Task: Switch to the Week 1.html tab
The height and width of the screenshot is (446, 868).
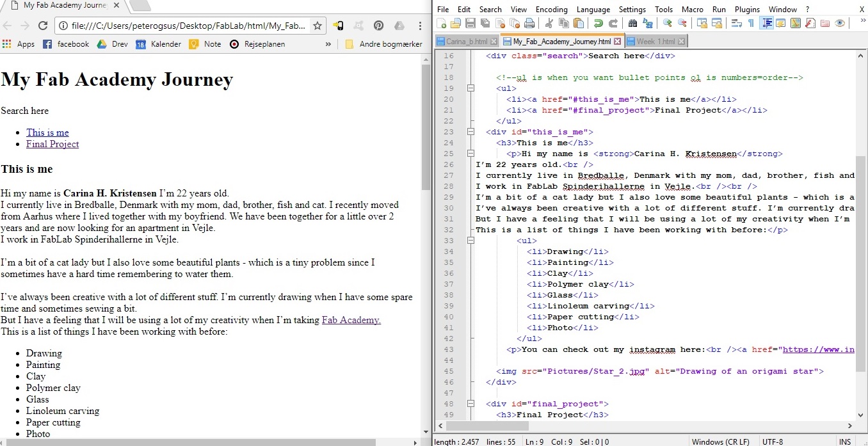Action: [655, 42]
